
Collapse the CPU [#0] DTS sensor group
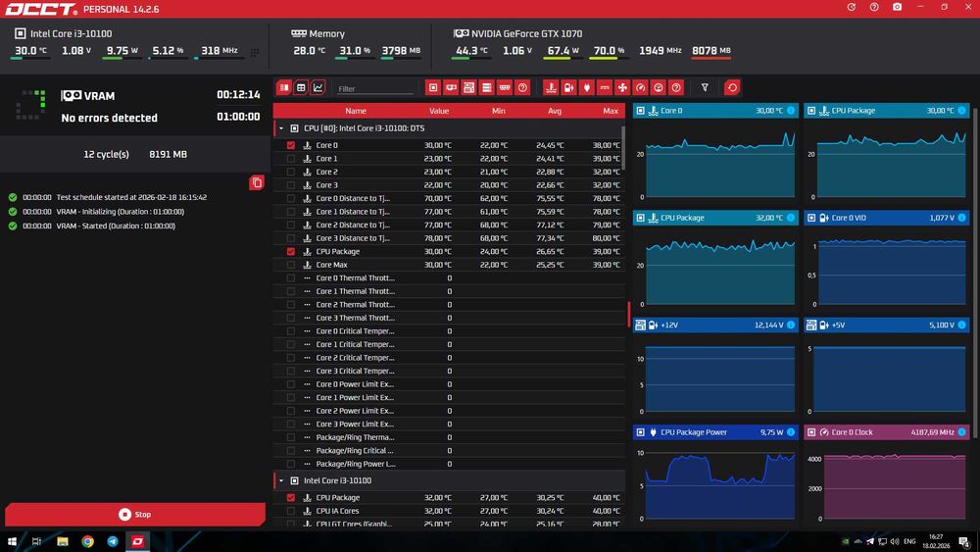[281, 128]
